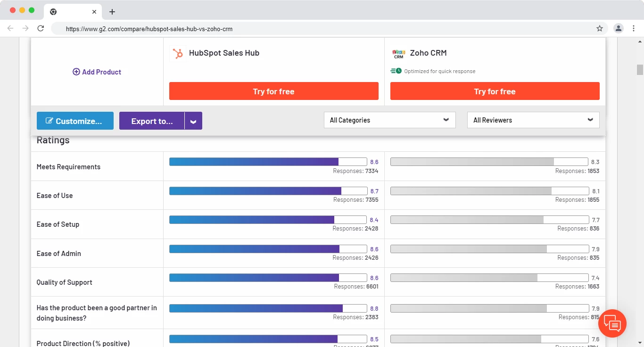
Task: Click the Zoho 8.3 Meets Requirements score
Action: (595, 162)
